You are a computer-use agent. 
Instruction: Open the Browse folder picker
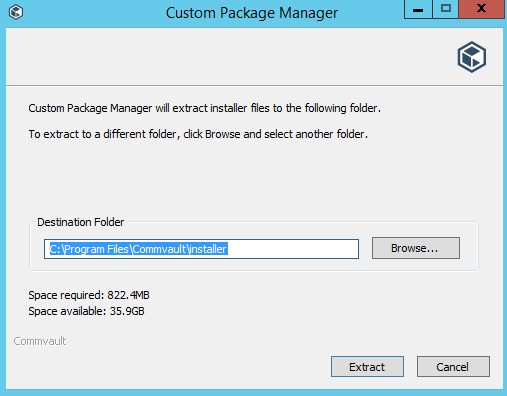tap(416, 248)
